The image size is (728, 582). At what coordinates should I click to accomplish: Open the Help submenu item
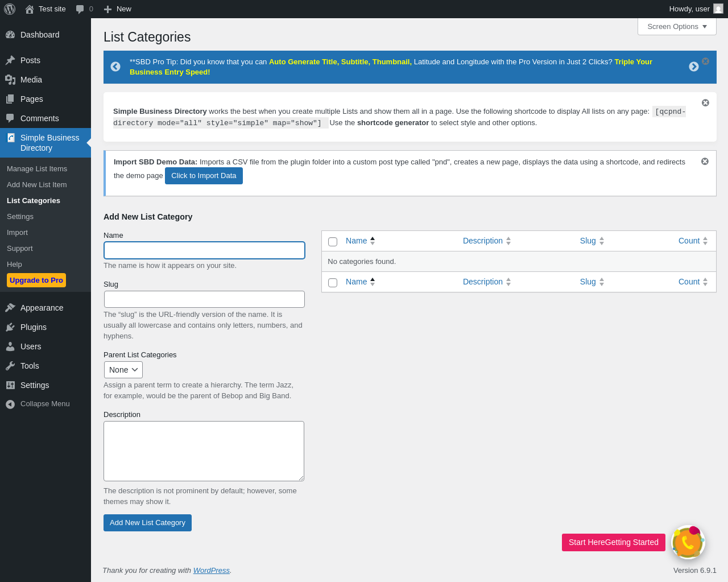(14, 265)
